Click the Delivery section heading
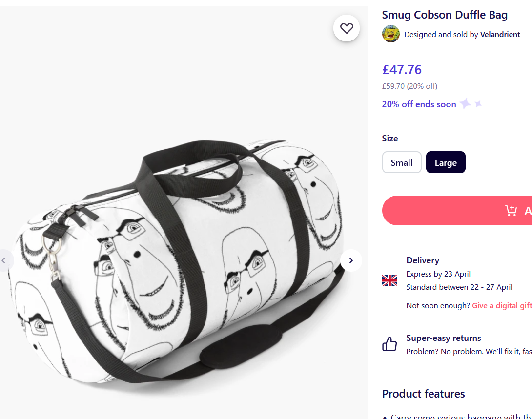 point(423,260)
